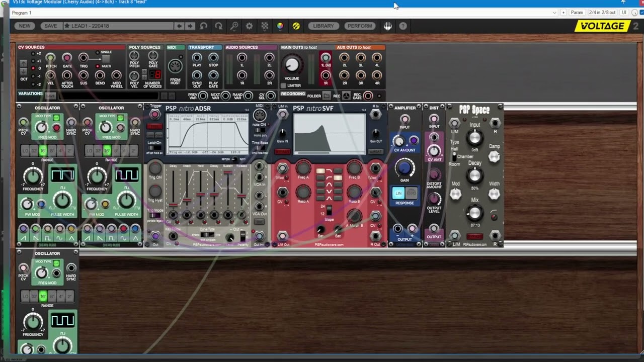The width and height of the screenshot is (644, 362).
Task: Select the LOG response button on Amplifier
Action: 411,193
